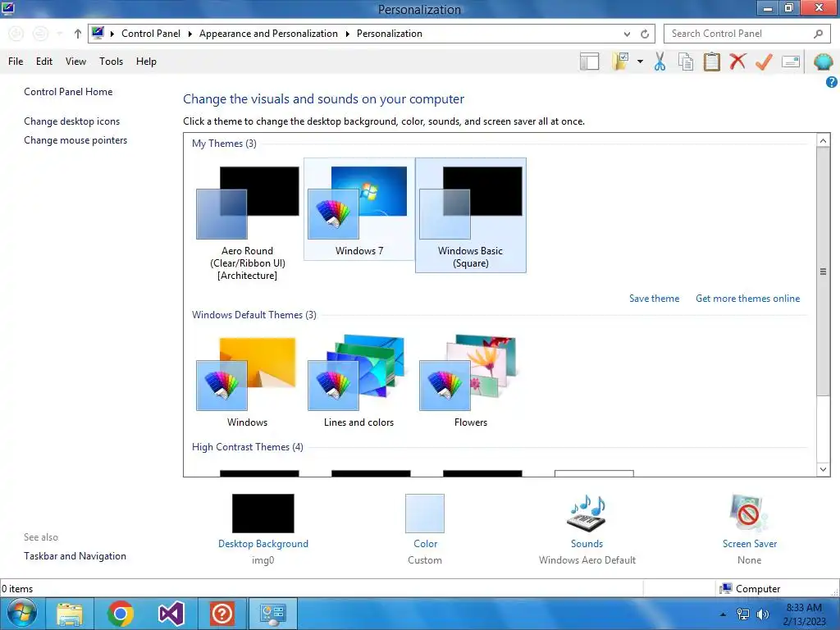Click the network tray icon

click(x=743, y=614)
